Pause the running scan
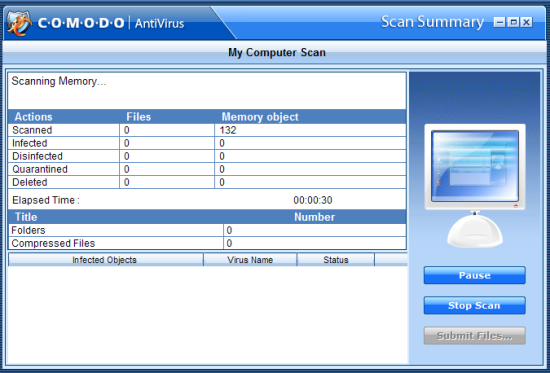 pyautogui.click(x=475, y=275)
